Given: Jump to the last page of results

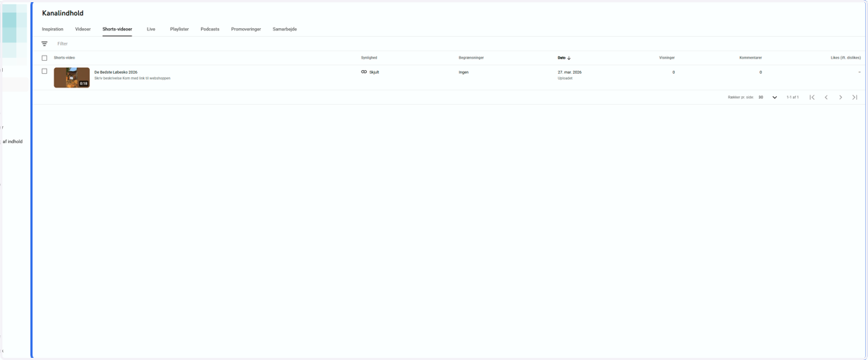Looking at the screenshot, I should (x=854, y=97).
